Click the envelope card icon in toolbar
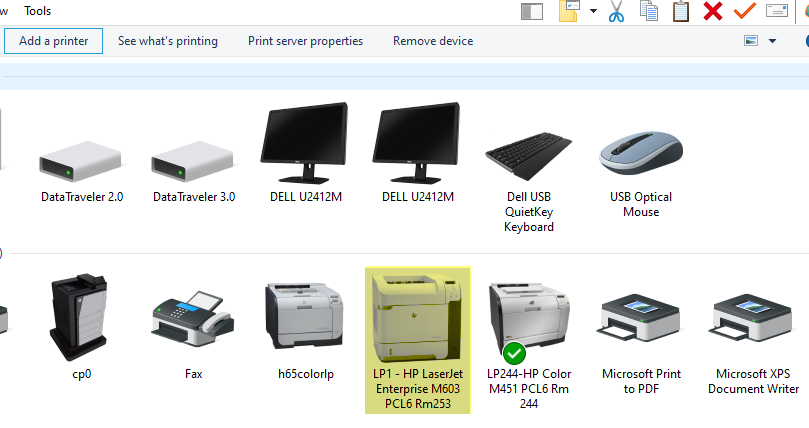Viewport: 809px width, 428px height. (x=776, y=11)
